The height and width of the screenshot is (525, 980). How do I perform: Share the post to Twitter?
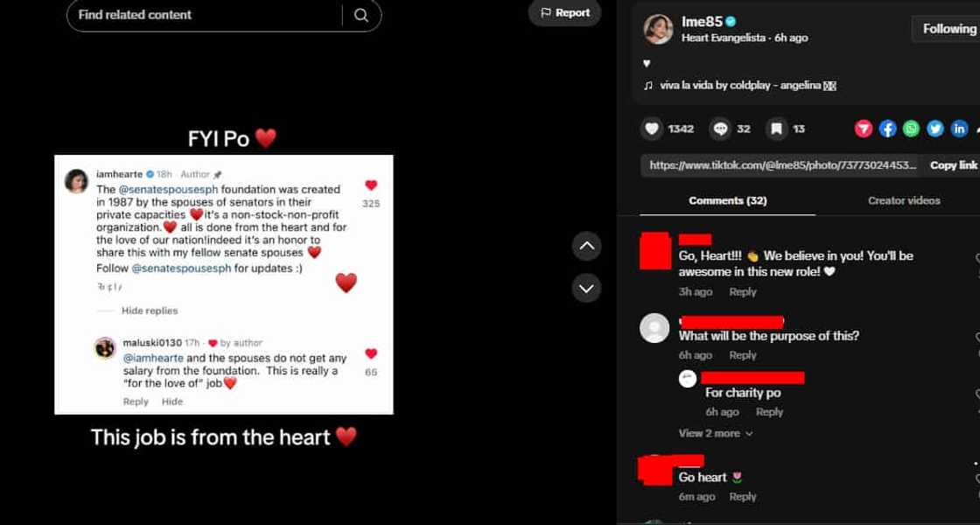934,129
